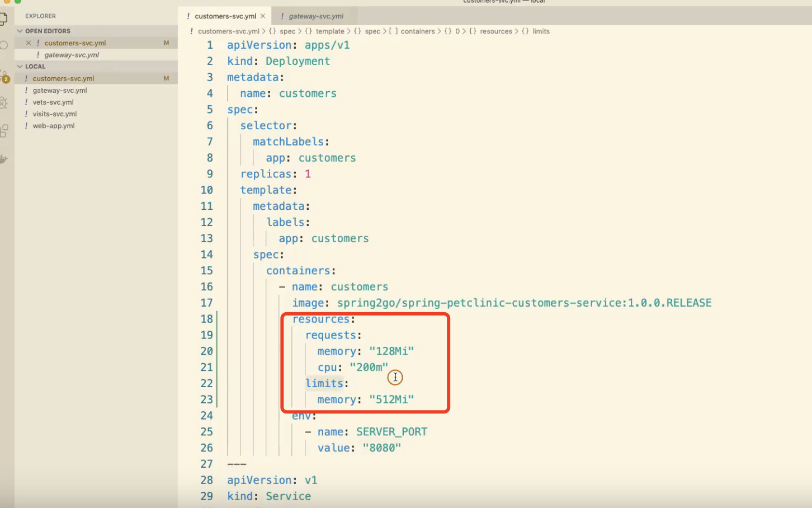The width and height of the screenshot is (812, 508).
Task: Close the customers-svc.yml editor tab
Action: tap(263, 16)
